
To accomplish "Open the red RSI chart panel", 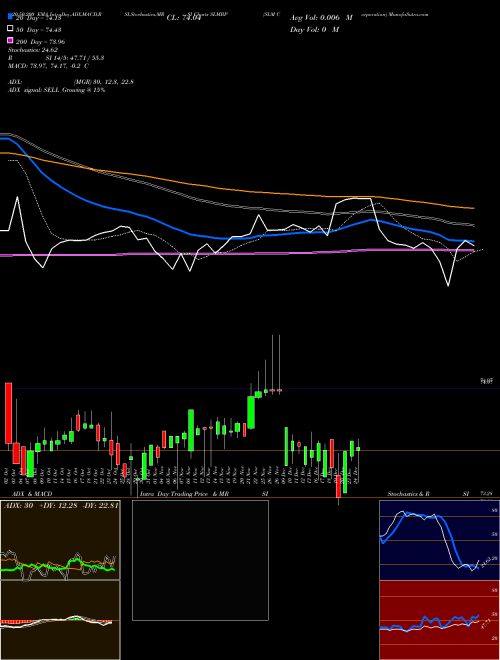I will (x=439, y=620).
